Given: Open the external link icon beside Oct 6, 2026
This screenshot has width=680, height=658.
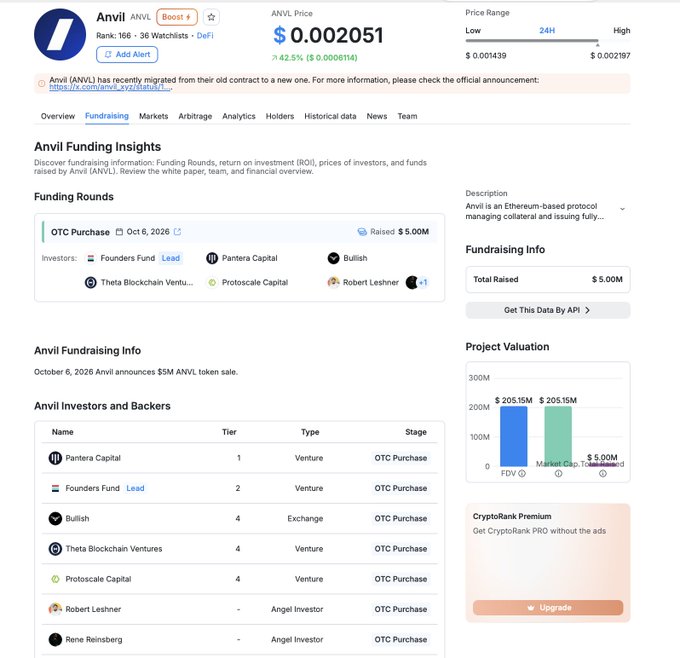Looking at the screenshot, I should pyautogui.click(x=177, y=232).
